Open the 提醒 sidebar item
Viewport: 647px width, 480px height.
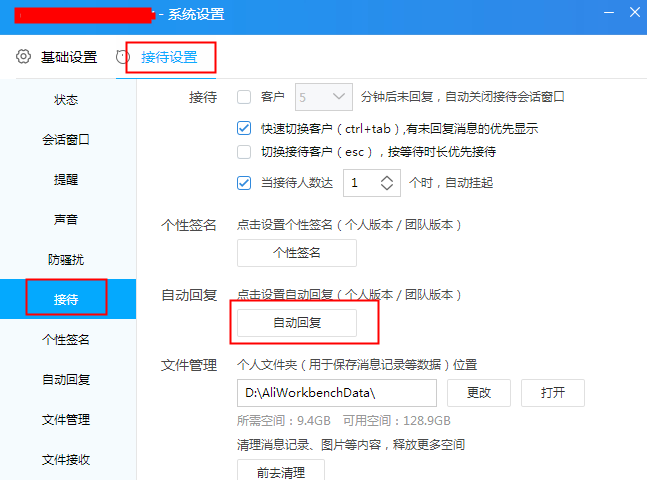[66, 180]
